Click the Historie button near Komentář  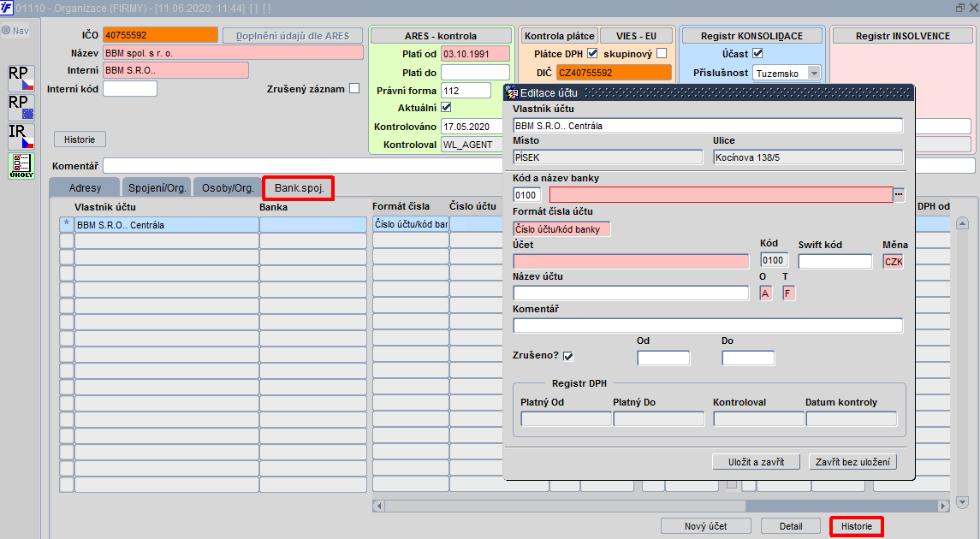[x=80, y=139]
